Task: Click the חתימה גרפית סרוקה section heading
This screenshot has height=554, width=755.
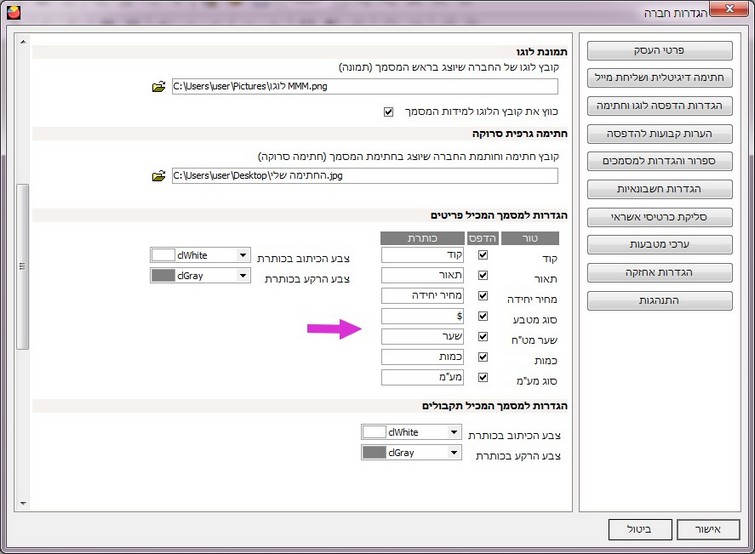Action: coord(520,134)
